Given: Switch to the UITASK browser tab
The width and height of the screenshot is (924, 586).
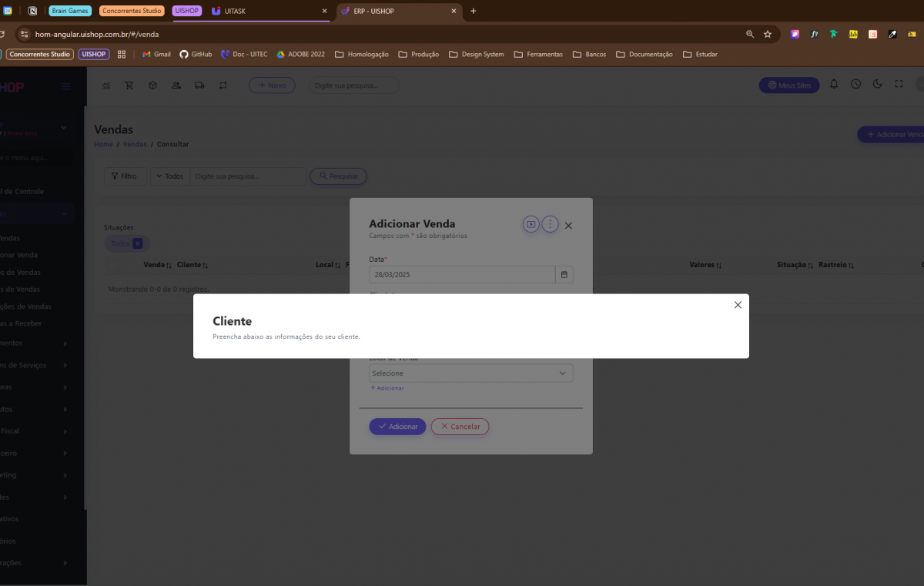Looking at the screenshot, I should (x=262, y=12).
